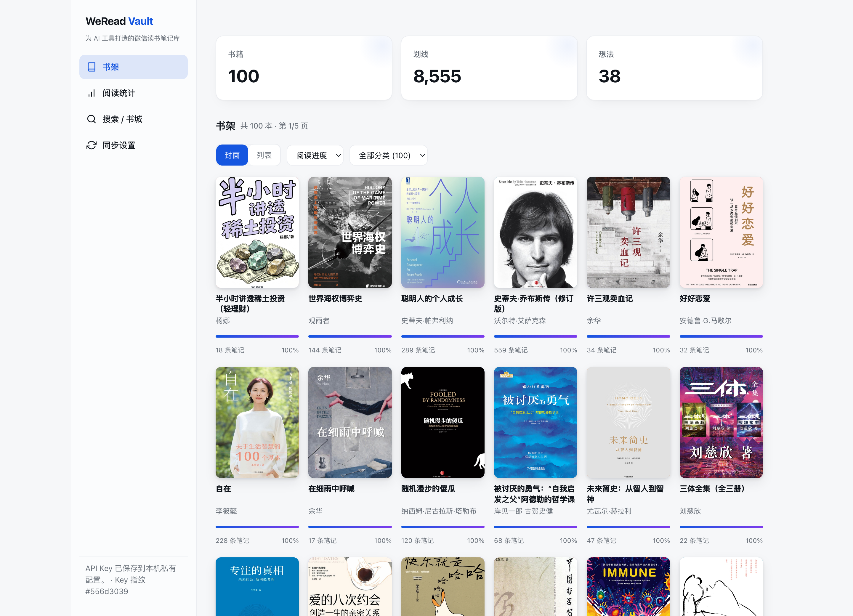
Task: Open the 聪明人的个人成长 book cover
Action: click(x=443, y=232)
